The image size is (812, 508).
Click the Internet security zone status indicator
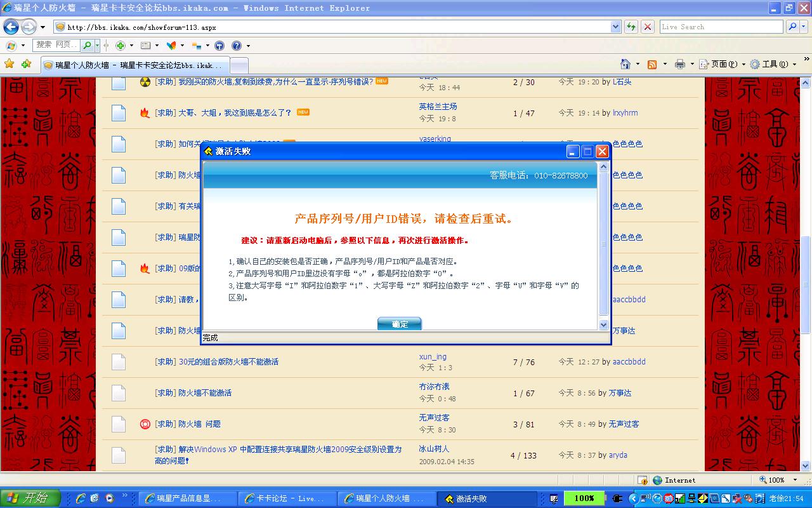(x=674, y=480)
